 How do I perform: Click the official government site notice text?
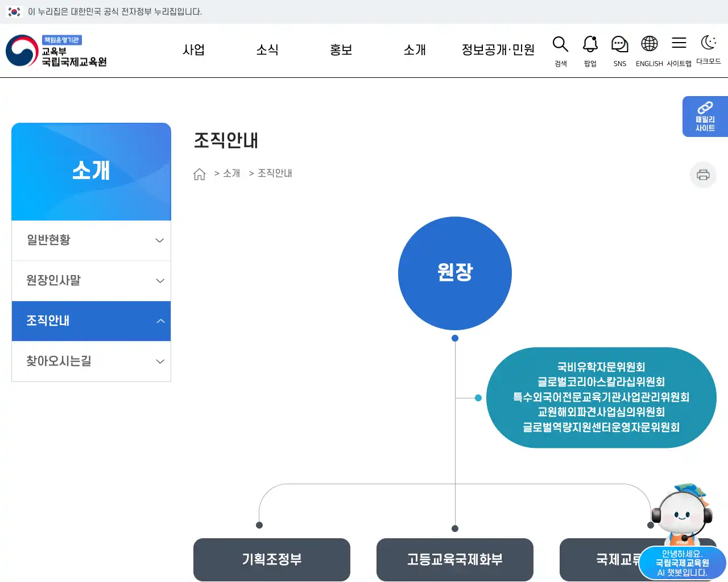click(115, 11)
